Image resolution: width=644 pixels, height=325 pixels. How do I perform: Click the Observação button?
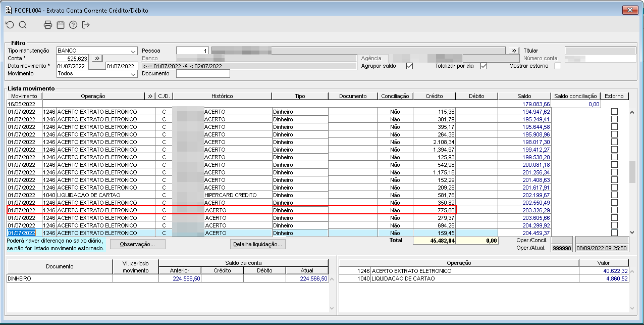pos(138,244)
